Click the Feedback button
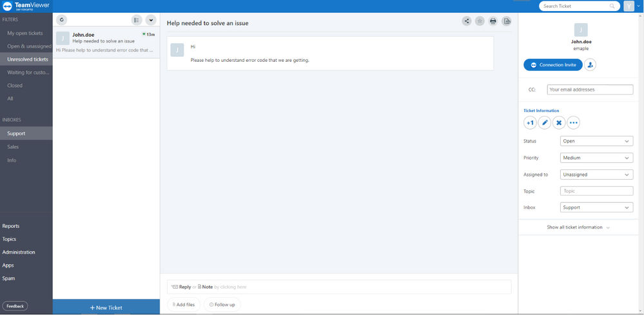Screen dimensions: 644x315 tap(15, 306)
